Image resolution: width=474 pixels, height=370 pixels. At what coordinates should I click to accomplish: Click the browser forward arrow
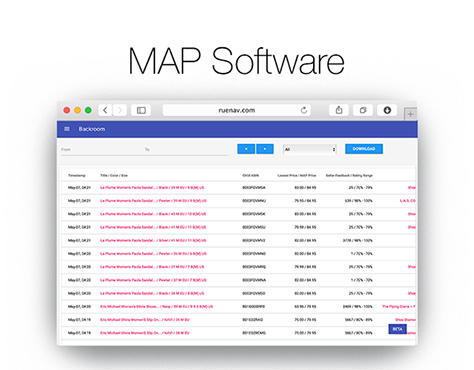[x=120, y=110]
